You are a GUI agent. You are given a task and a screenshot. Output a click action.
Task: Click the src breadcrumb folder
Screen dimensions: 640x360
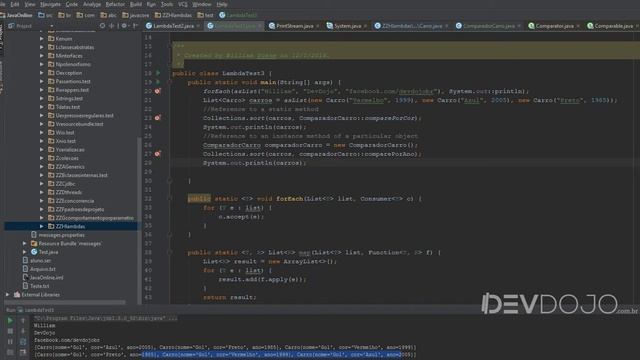[x=45, y=15]
